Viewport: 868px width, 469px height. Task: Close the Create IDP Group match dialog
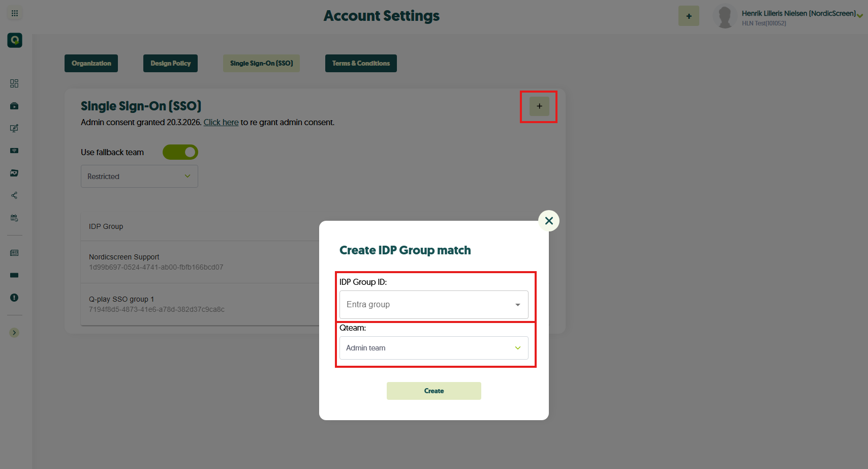[549, 221]
